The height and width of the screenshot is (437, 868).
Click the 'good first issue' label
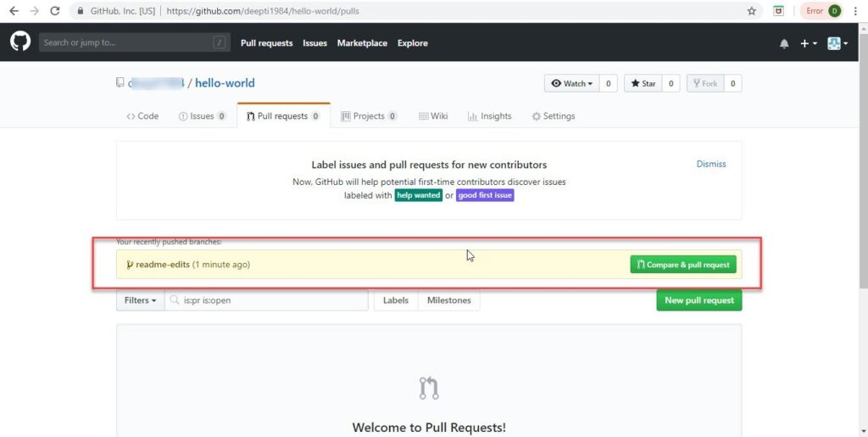point(485,195)
